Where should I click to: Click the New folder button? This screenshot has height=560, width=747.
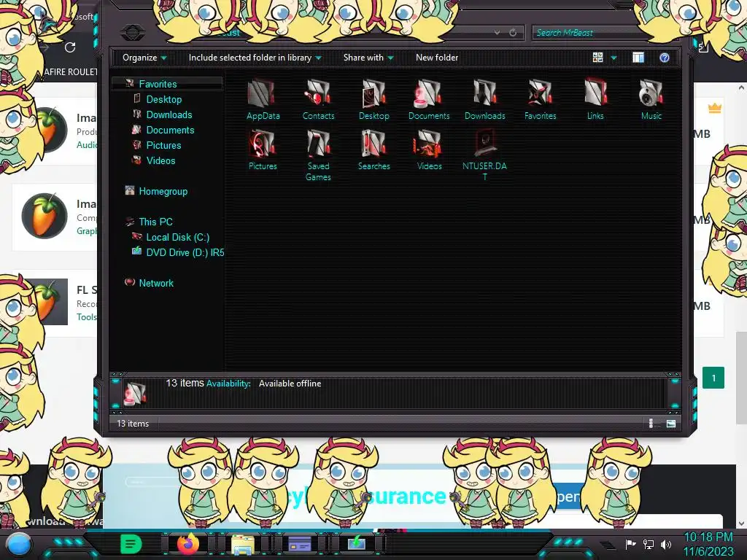click(437, 58)
